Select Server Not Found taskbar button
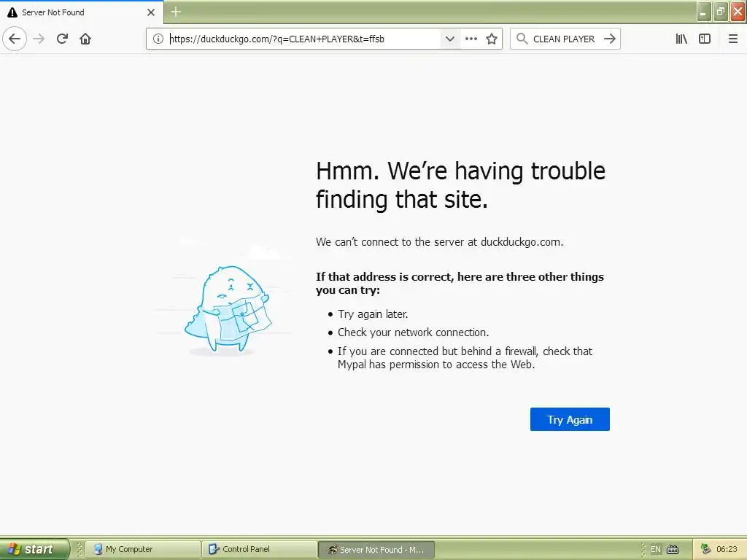This screenshot has width=747, height=560. pos(376,549)
